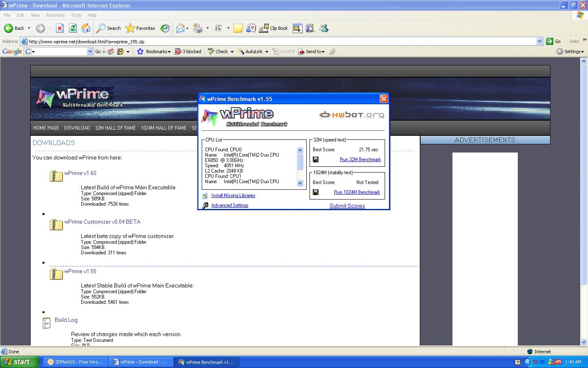Image resolution: width=588 pixels, height=368 pixels.
Task: Click Install Missing Libraries link
Action: 233,195
